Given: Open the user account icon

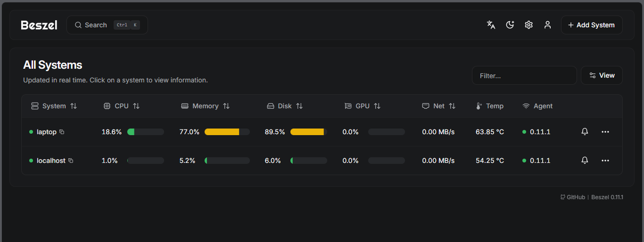Looking at the screenshot, I should pyautogui.click(x=547, y=25).
